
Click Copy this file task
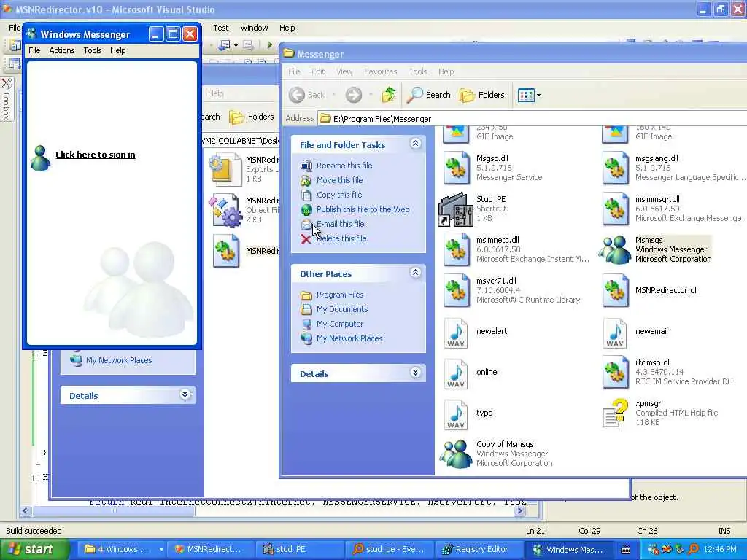pyautogui.click(x=338, y=195)
